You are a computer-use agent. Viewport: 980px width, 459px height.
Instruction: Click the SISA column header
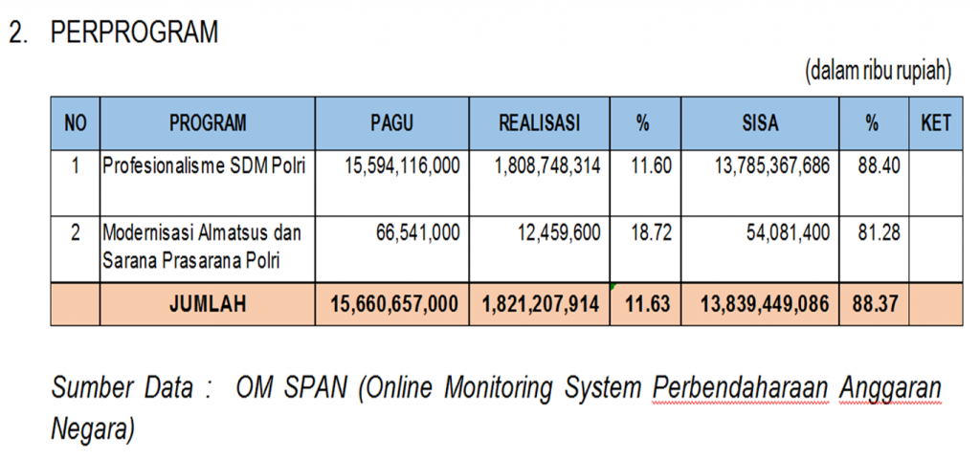pyautogui.click(x=759, y=123)
